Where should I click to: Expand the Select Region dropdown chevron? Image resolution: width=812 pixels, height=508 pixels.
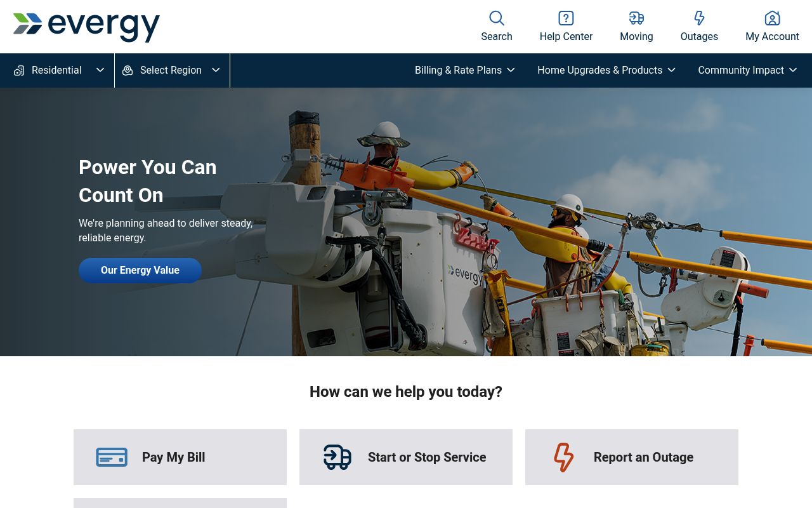point(216,70)
